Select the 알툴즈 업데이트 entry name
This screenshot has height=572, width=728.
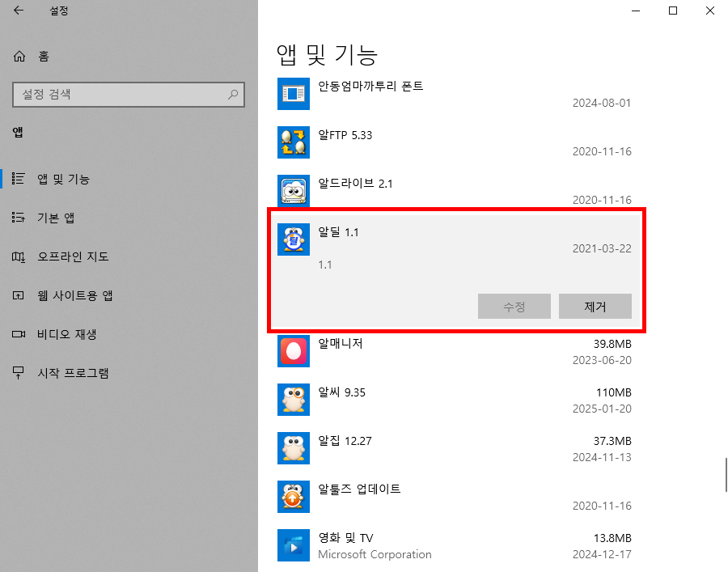point(359,489)
